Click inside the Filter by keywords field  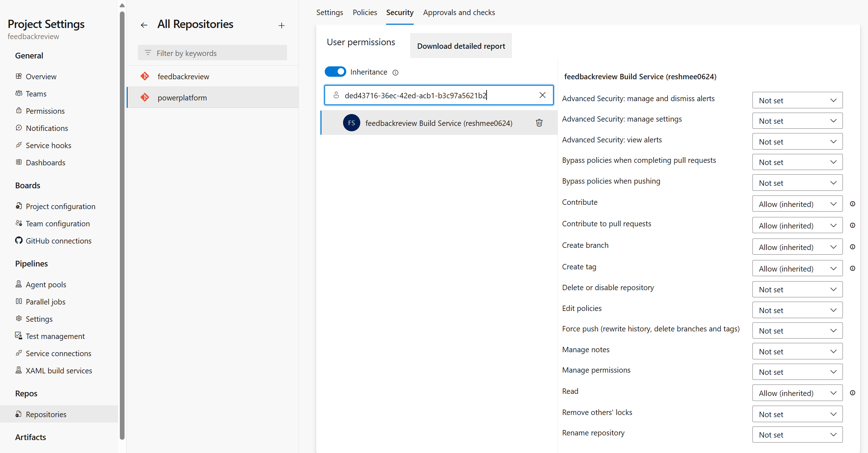(212, 53)
